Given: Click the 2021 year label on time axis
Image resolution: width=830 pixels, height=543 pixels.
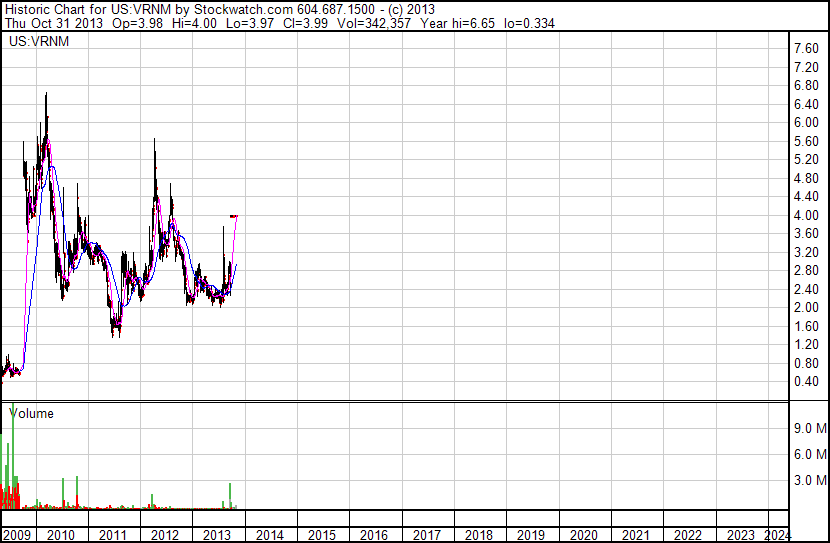Looking at the screenshot, I should tap(635, 535).
